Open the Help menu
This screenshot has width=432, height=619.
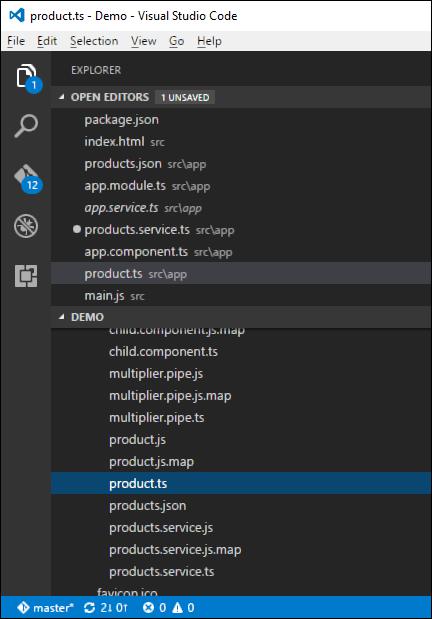coord(209,41)
